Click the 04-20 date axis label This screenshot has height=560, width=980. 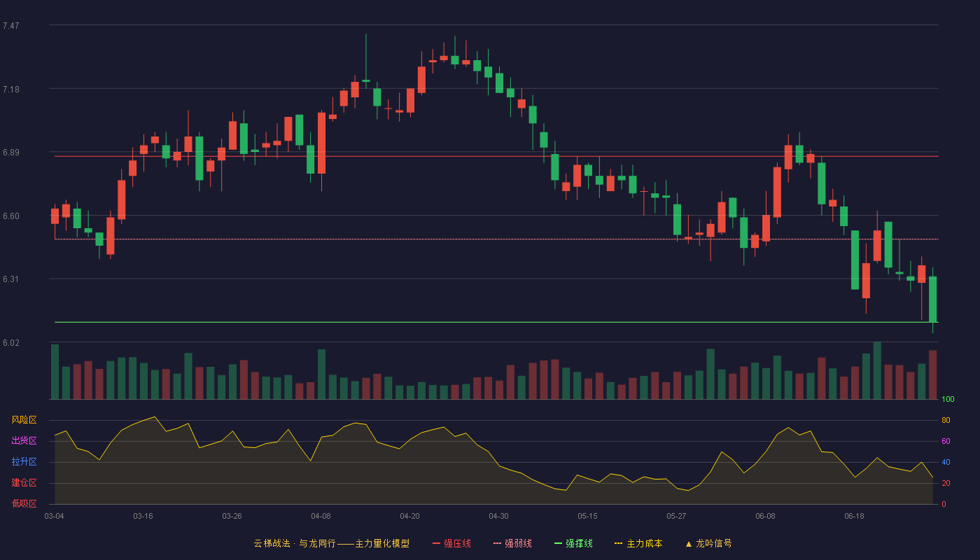tap(409, 516)
